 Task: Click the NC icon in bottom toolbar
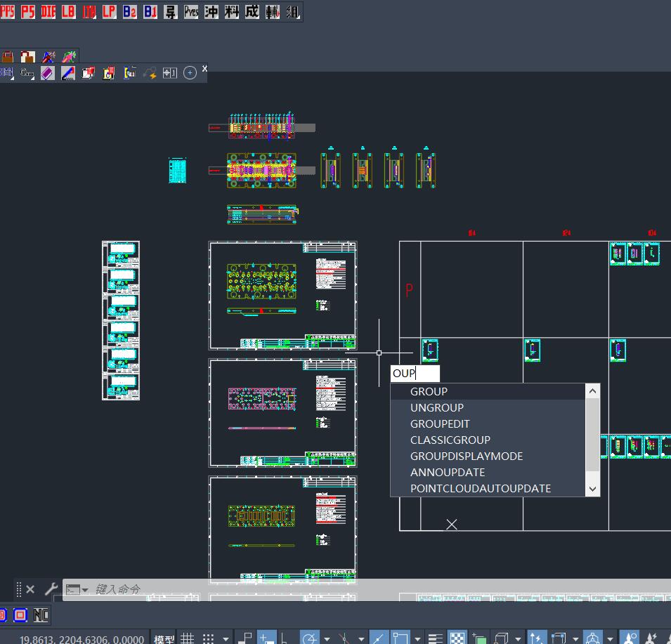click(41, 615)
